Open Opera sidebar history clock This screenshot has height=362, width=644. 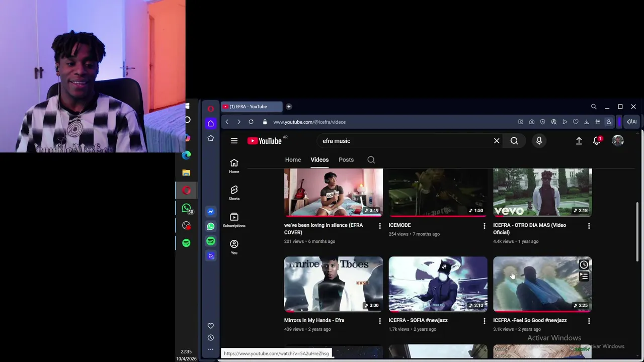pos(211,337)
